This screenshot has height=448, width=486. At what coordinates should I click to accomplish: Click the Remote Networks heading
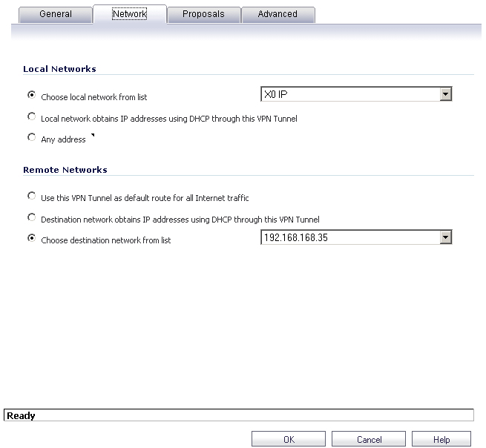[x=65, y=170]
